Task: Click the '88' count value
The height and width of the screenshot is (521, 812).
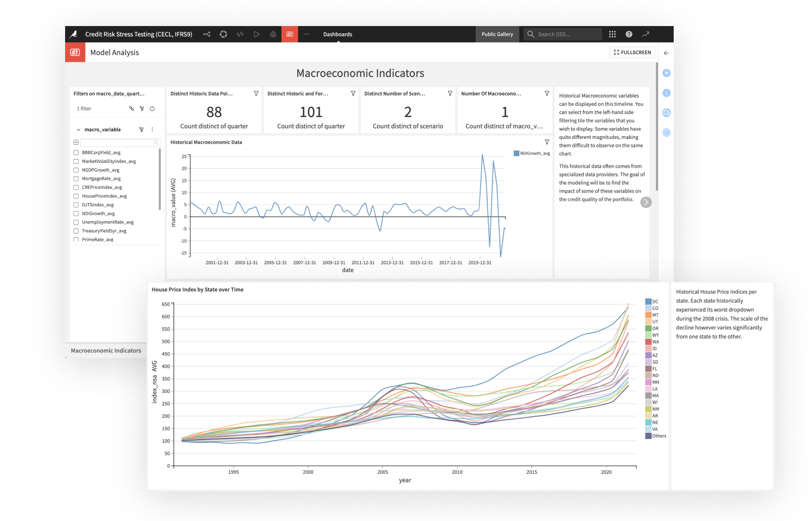Action: (214, 112)
